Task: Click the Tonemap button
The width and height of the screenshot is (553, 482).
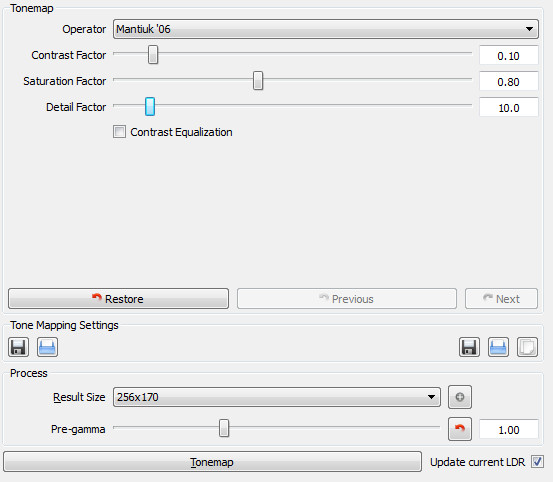Action: [x=213, y=462]
